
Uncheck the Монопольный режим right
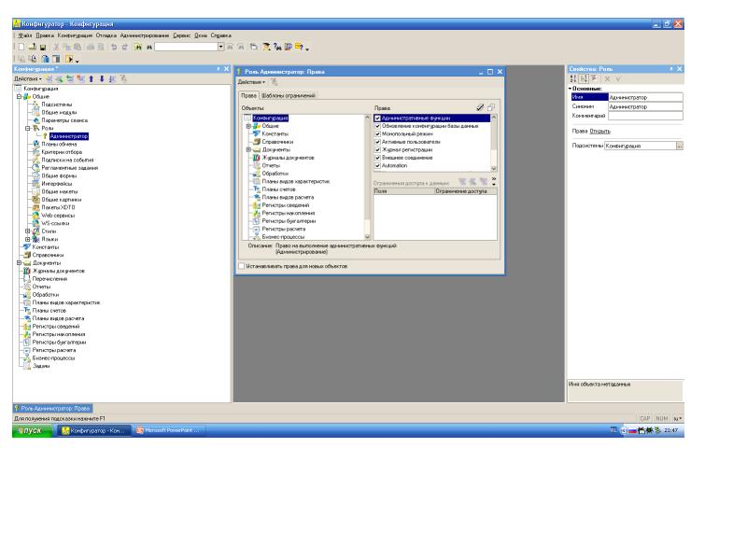[377, 133]
